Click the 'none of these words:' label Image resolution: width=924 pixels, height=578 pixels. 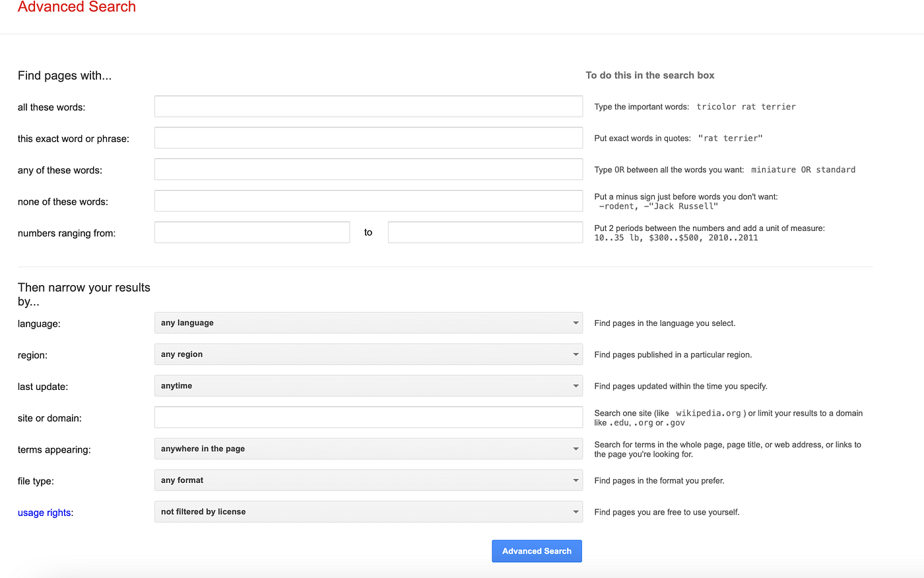pyautogui.click(x=63, y=202)
